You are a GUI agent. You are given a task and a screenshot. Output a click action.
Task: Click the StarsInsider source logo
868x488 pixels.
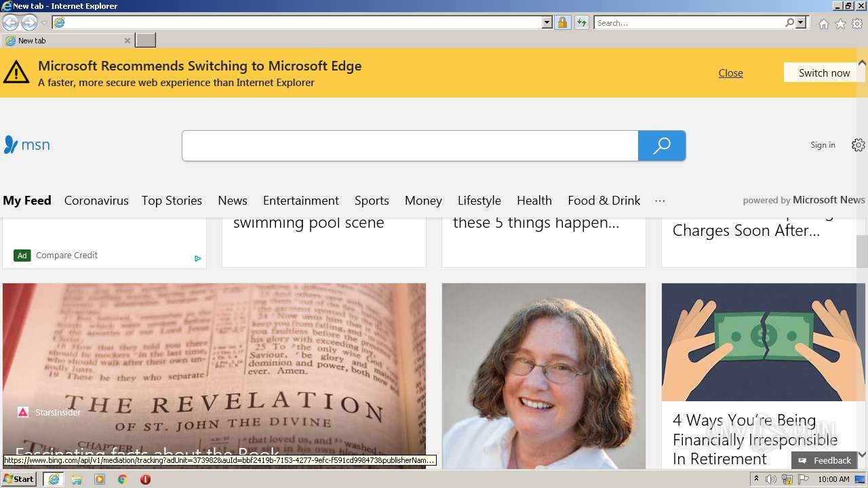[x=23, y=412]
